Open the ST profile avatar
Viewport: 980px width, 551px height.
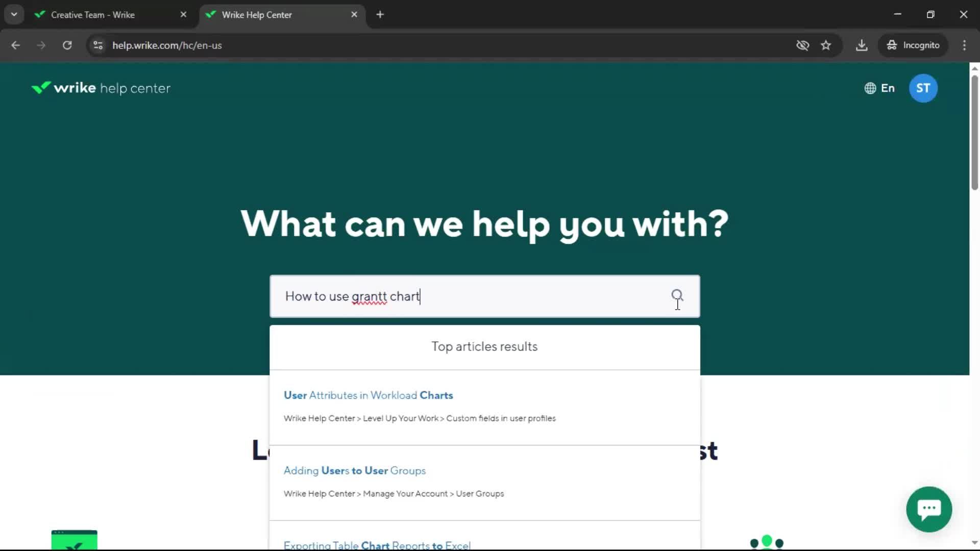click(x=923, y=88)
